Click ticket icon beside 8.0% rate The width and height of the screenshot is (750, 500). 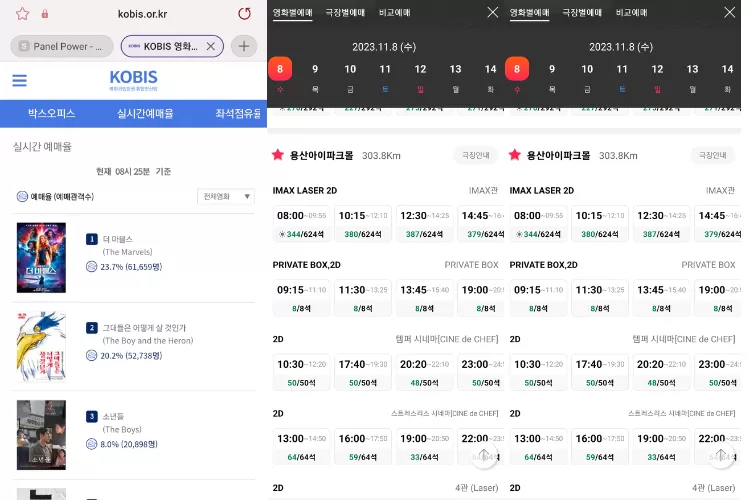[x=91, y=444]
